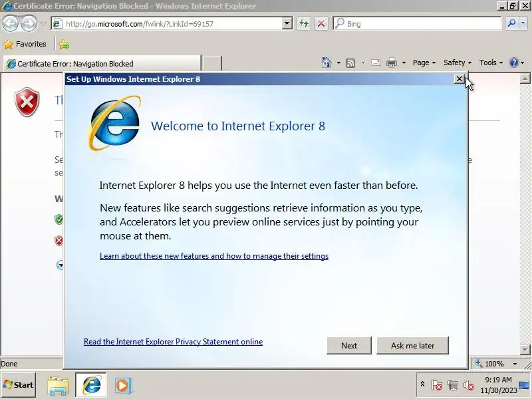Click the Forward navigation arrow button
Viewport: 532px width, 399px height.
pos(29,24)
